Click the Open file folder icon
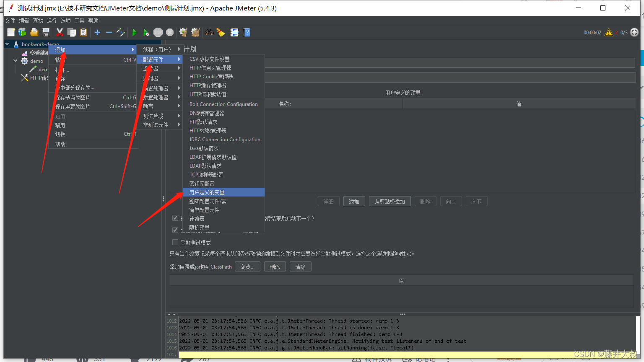Image resolution: width=644 pixels, height=362 pixels. [34, 32]
